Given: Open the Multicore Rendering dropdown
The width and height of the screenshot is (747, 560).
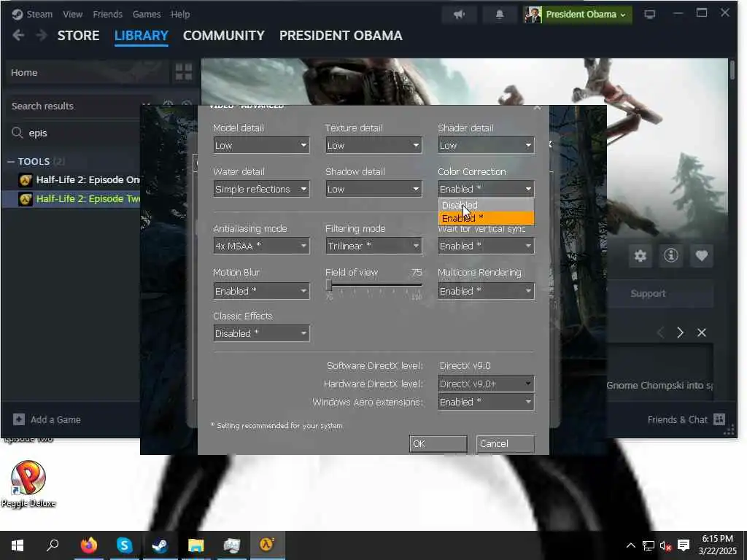Looking at the screenshot, I should (487, 291).
